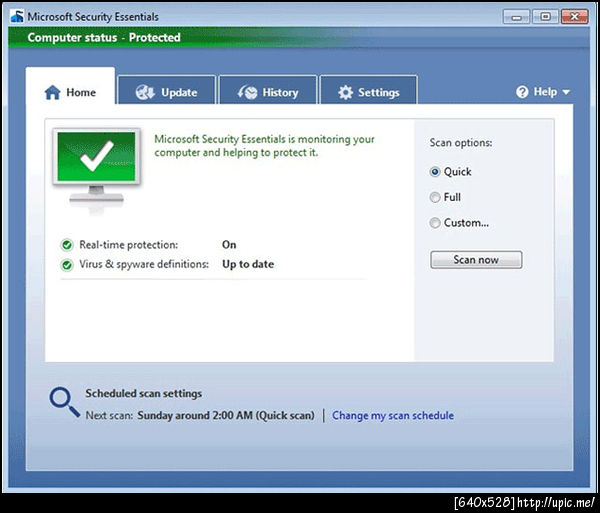Click the 'Scan options:' heading
The image size is (600, 513).
point(461,143)
